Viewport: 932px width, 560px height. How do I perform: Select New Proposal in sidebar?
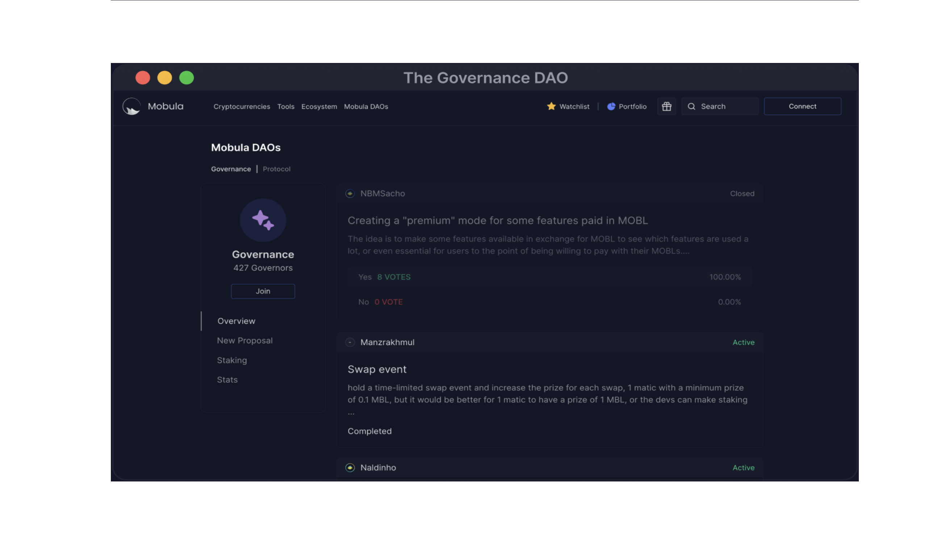pos(245,340)
